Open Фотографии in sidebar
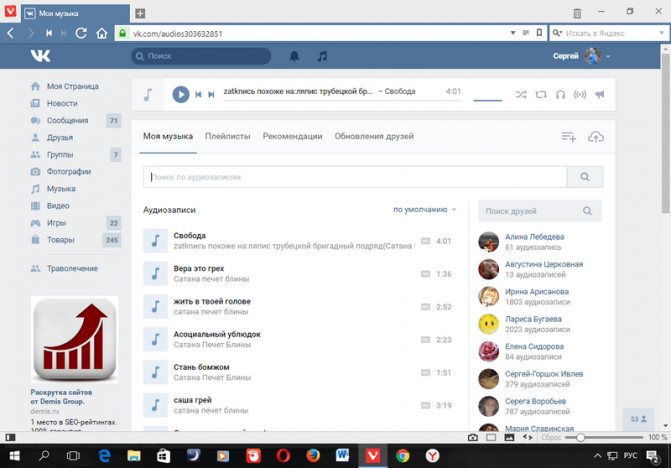 pyautogui.click(x=68, y=172)
